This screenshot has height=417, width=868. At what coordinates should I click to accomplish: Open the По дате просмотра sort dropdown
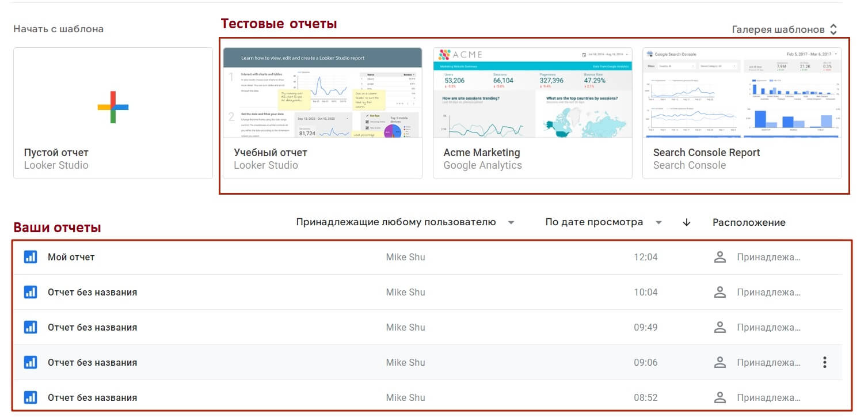coord(604,222)
